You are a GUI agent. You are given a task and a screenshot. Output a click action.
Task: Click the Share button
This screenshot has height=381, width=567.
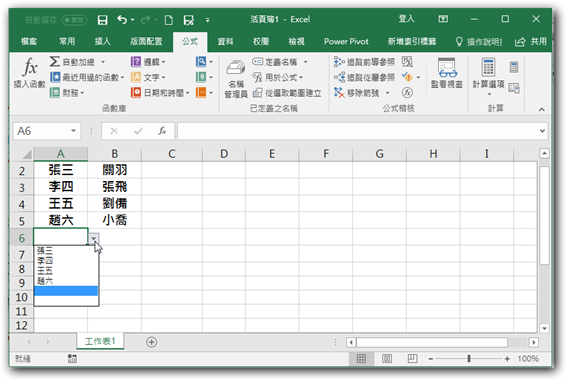tap(531, 42)
